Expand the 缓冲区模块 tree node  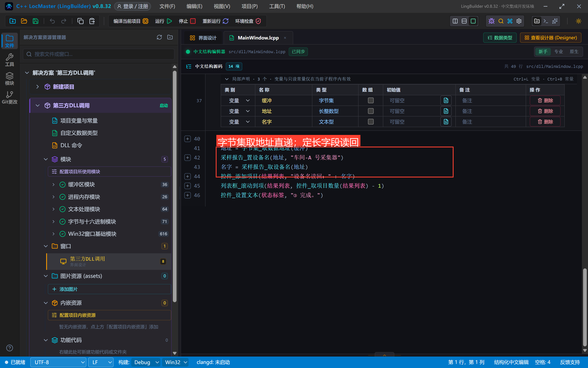(x=54, y=184)
